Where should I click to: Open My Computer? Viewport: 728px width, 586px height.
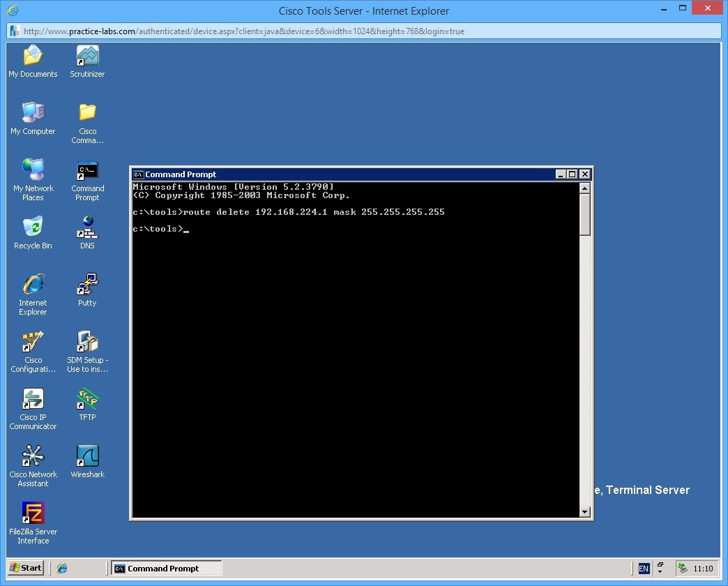pyautogui.click(x=32, y=114)
